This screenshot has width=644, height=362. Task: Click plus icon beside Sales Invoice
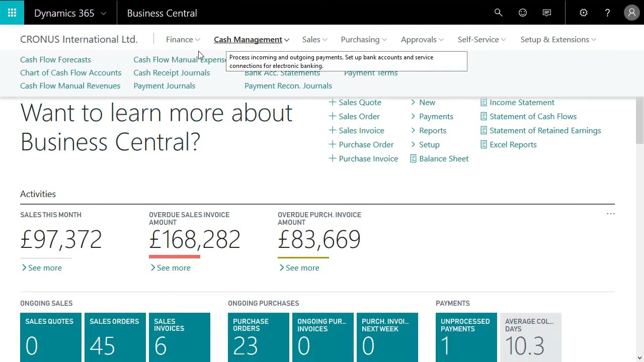pos(333,130)
